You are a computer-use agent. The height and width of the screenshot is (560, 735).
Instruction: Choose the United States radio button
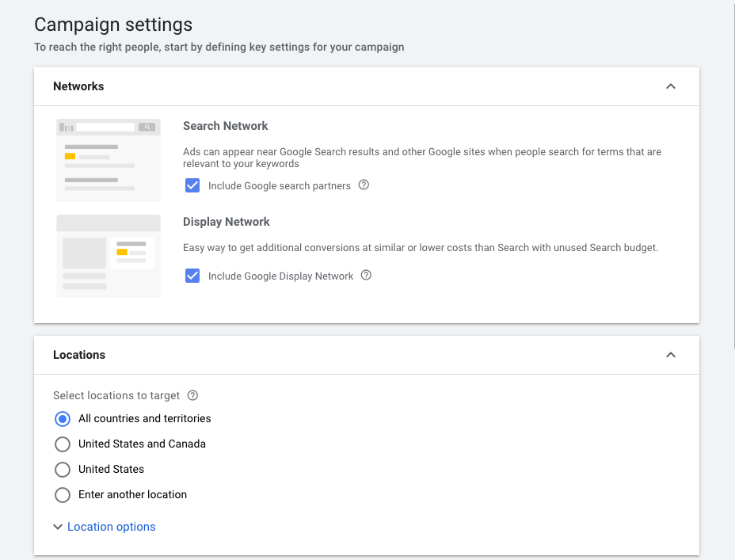(x=63, y=469)
